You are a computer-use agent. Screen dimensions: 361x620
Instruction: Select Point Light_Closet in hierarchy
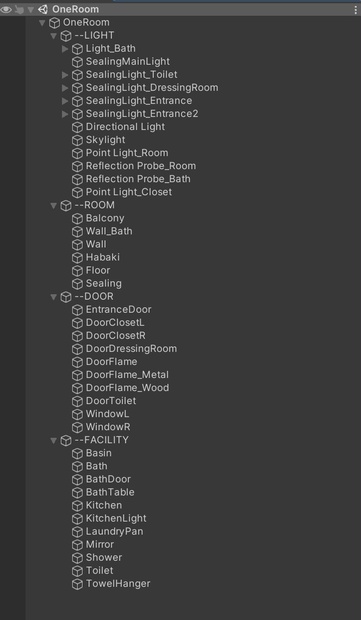[x=129, y=192]
